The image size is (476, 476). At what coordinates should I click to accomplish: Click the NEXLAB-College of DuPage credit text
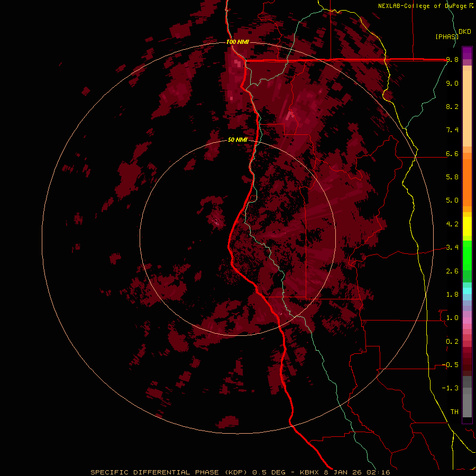click(422, 6)
